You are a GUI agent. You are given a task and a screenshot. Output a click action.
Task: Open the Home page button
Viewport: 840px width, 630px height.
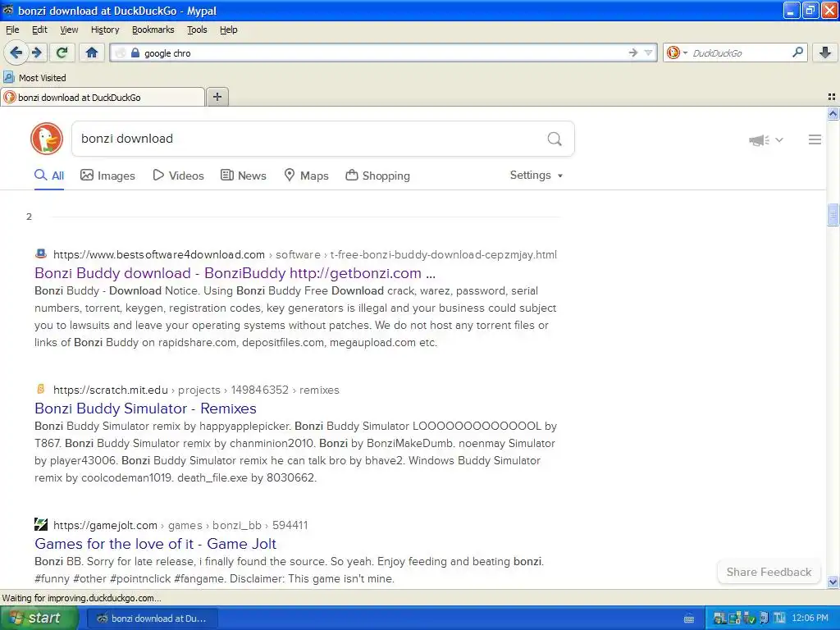point(92,52)
